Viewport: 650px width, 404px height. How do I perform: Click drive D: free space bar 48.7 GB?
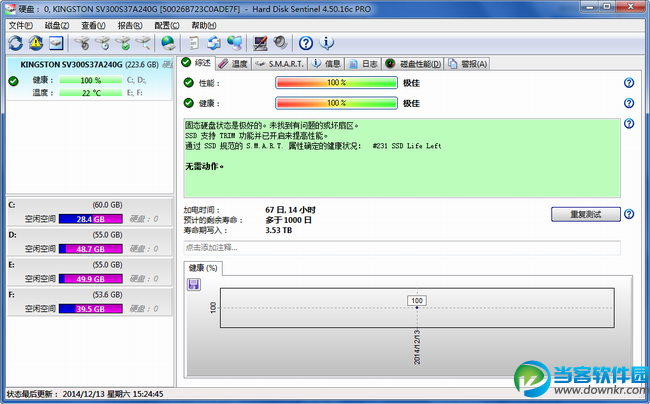90,249
